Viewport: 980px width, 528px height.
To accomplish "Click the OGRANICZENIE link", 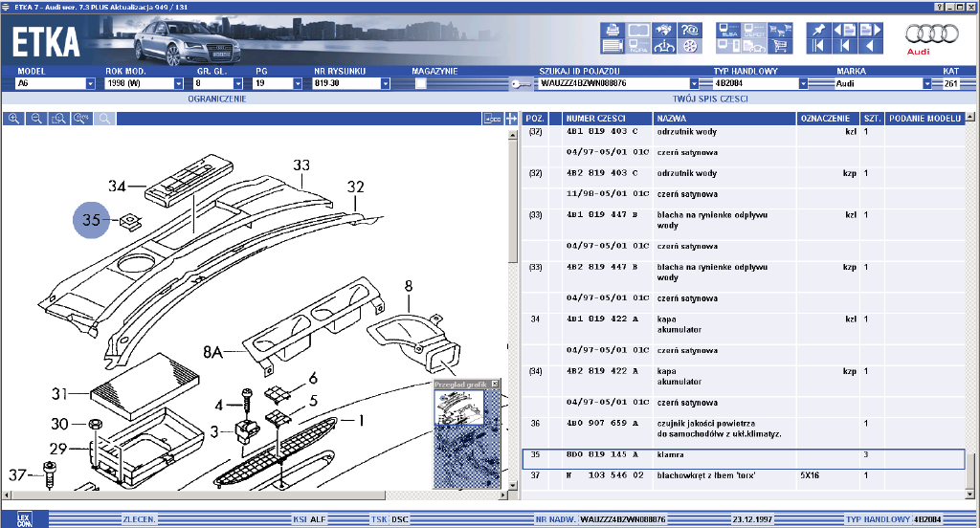I will pos(217,99).
